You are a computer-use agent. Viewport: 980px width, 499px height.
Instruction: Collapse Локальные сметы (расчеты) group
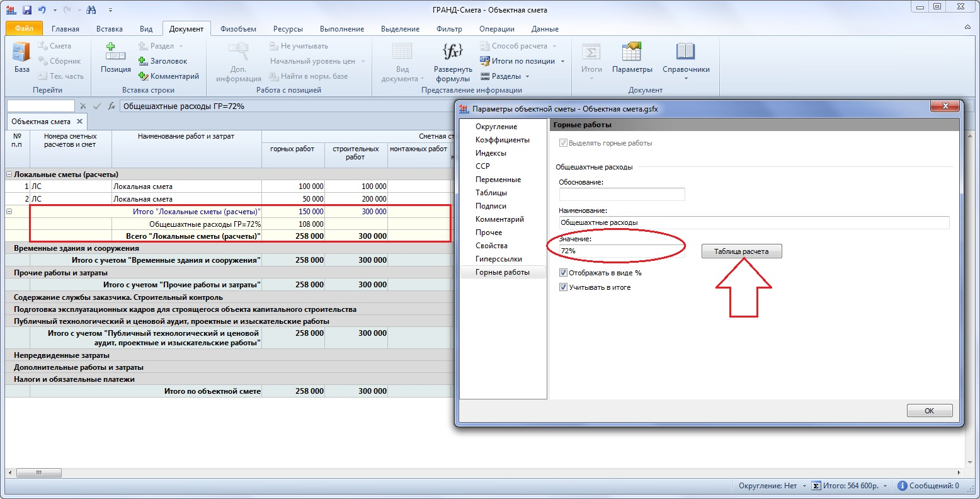coord(9,175)
